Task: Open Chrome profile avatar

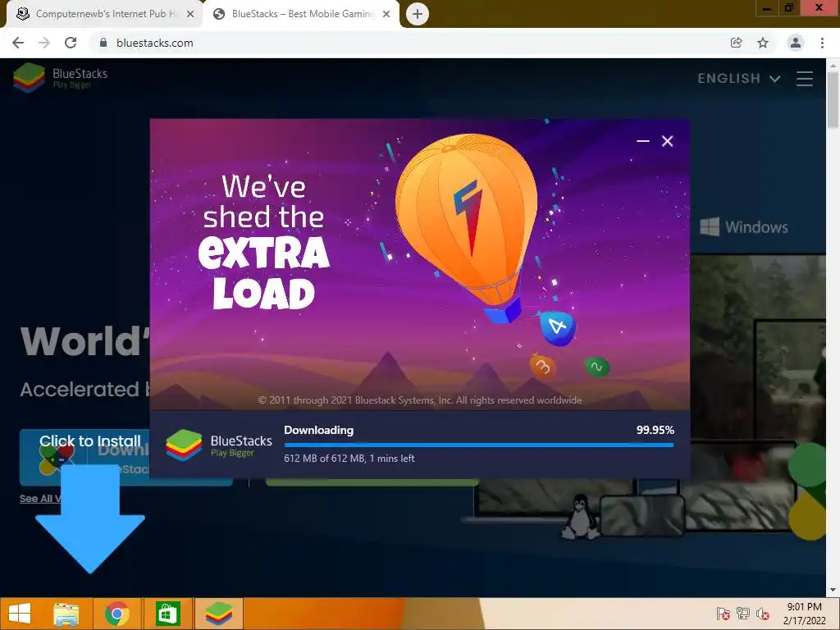Action: (x=796, y=43)
